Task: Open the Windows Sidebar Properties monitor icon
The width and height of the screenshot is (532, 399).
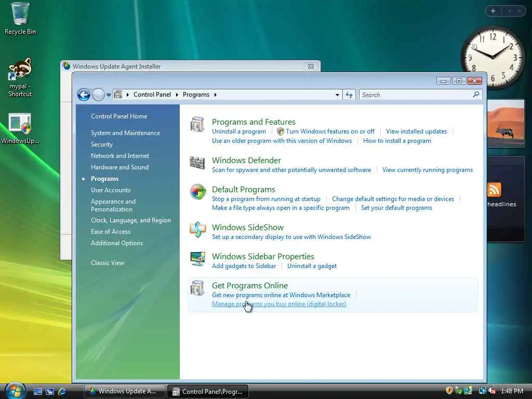Action: coord(197,259)
